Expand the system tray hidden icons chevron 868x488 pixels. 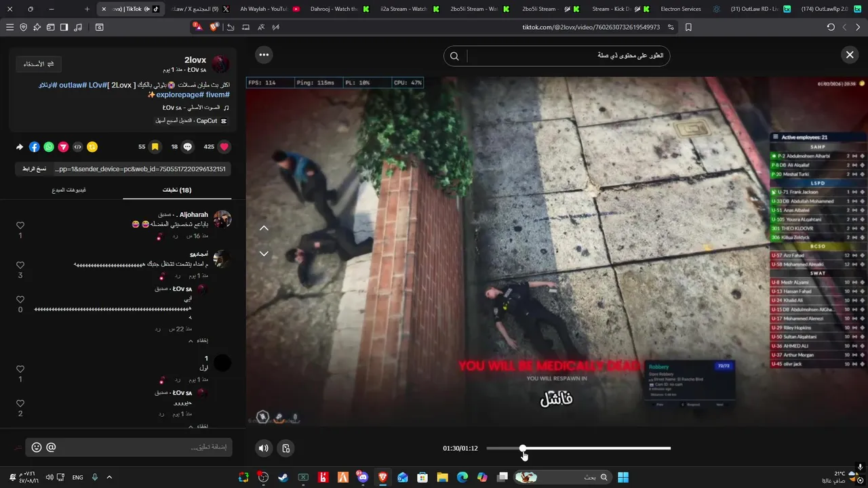pos(109,477)
